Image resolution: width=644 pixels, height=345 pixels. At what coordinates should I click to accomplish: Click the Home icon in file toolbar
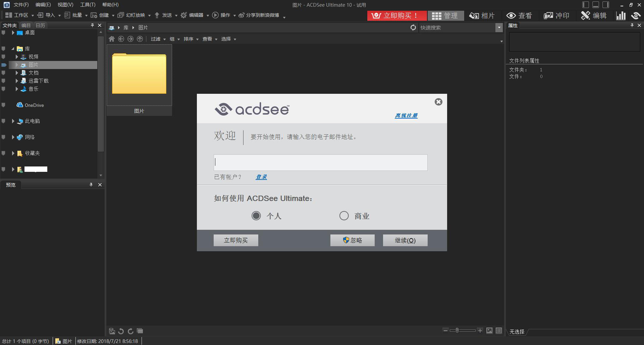pyautogui.click(x=112, y=39)
